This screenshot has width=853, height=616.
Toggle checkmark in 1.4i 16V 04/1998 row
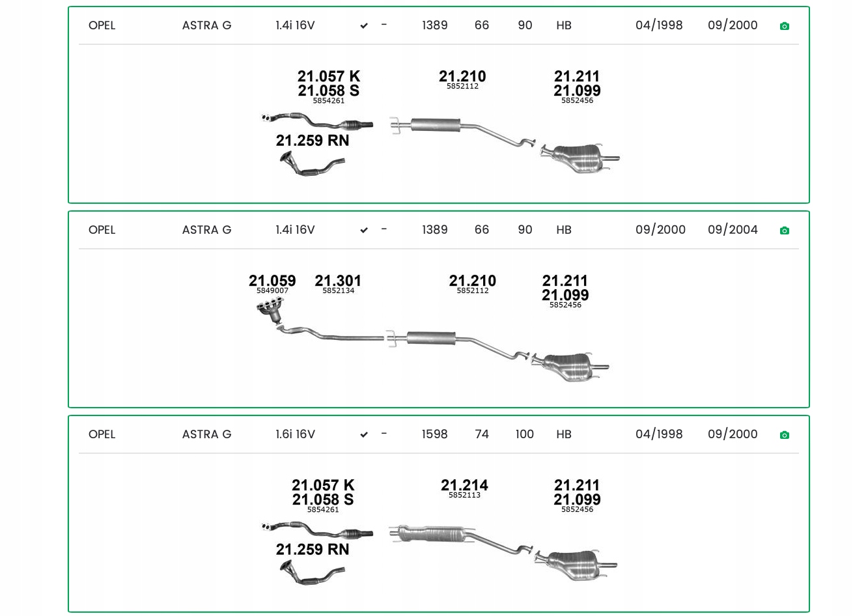(x=364, y=26)
